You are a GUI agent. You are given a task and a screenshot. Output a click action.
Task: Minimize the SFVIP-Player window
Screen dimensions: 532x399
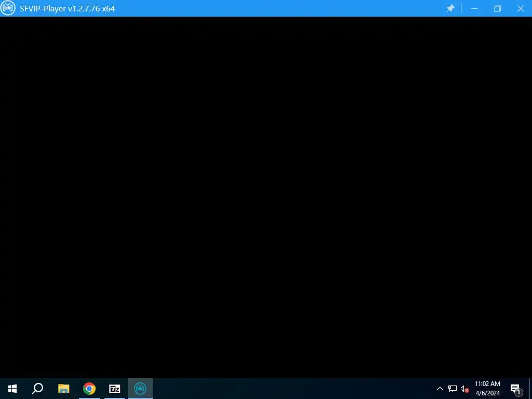474,8
